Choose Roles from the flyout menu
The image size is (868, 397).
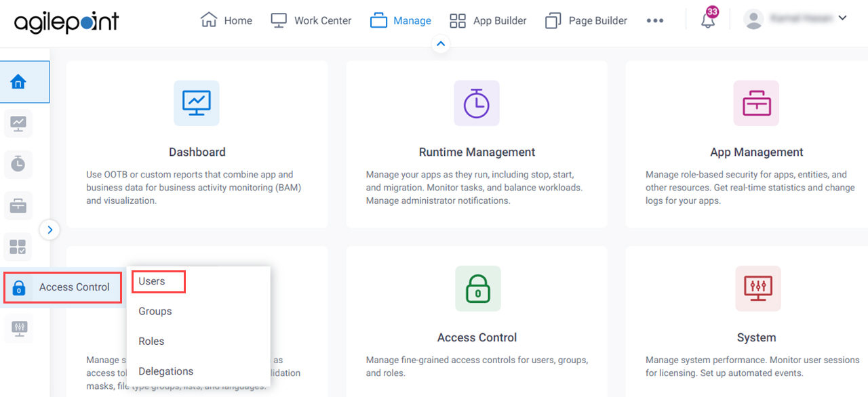coord(152,341)
